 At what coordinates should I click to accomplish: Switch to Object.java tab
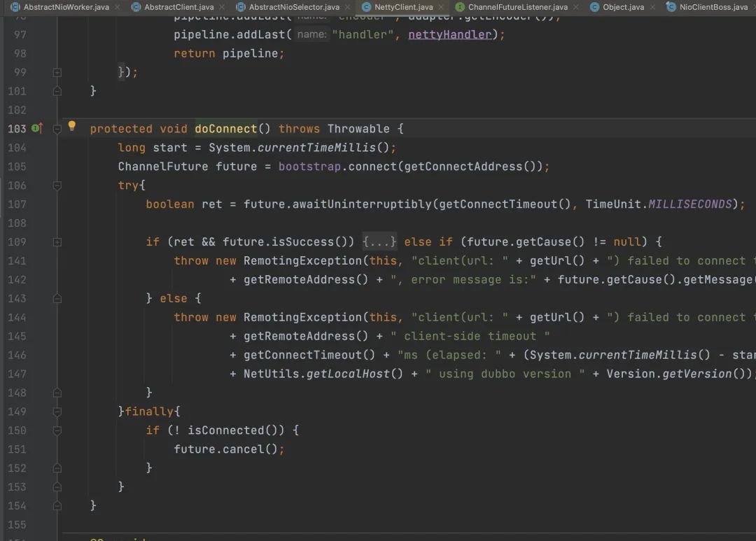point(624,7)
